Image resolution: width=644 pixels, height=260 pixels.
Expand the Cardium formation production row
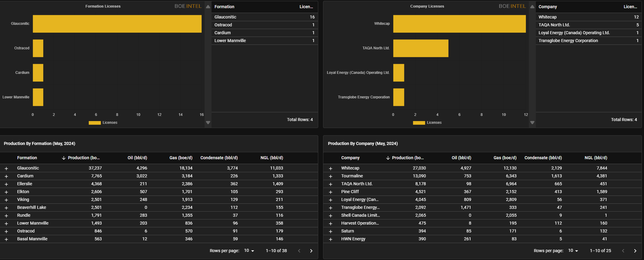[x=6, y=176]
